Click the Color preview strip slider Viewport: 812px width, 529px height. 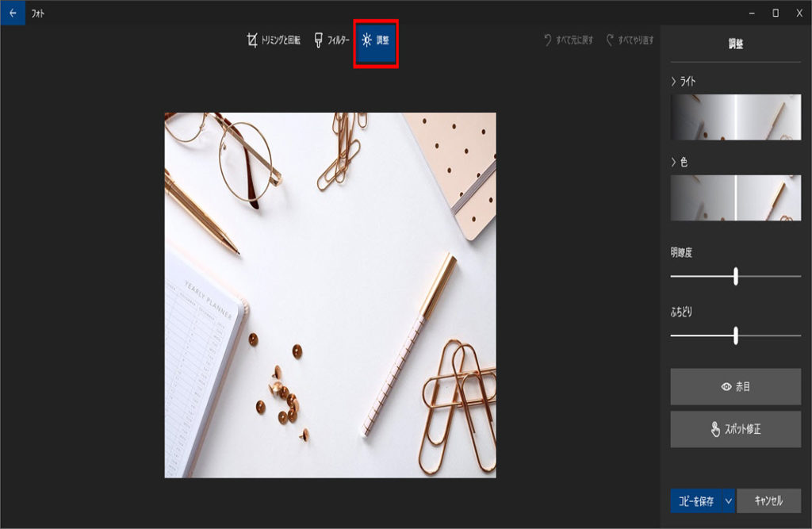(735, 198)
